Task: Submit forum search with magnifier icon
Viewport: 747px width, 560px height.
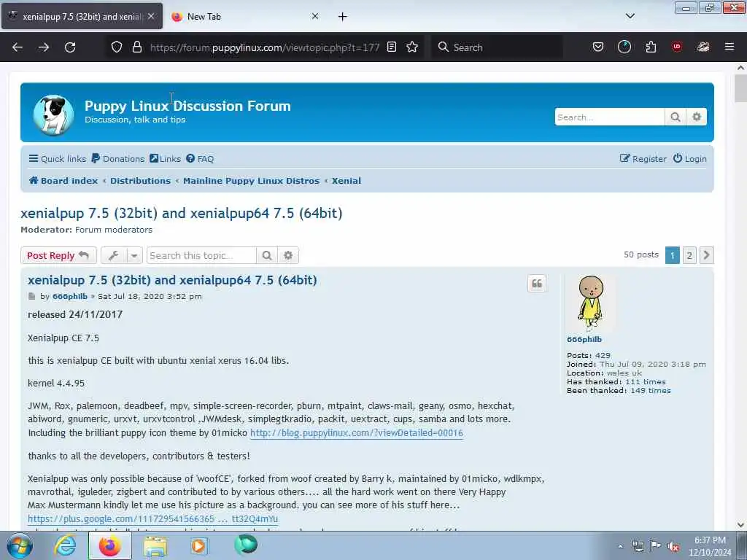Action: 675,117
